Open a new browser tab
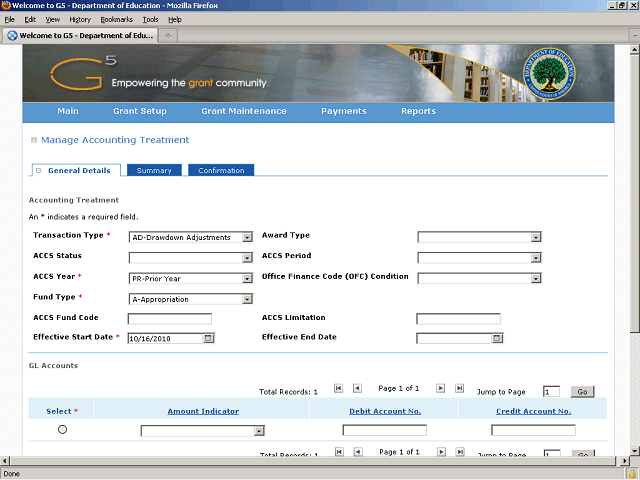 pyautogui.click(x=168, y=36)
